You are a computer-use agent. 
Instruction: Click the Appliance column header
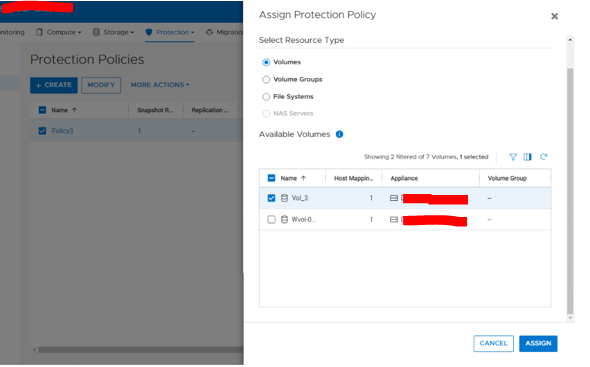pyautogui.click(x=430, y=178)
